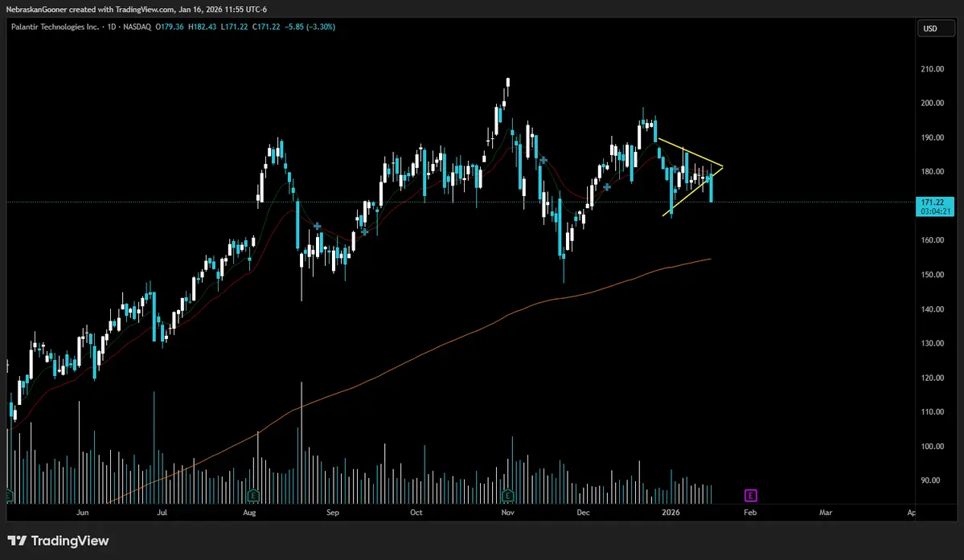The width and height of the screenshot is (964, 560).
Task: Click the 2026 label on time axis
Action: click(671, 512)
